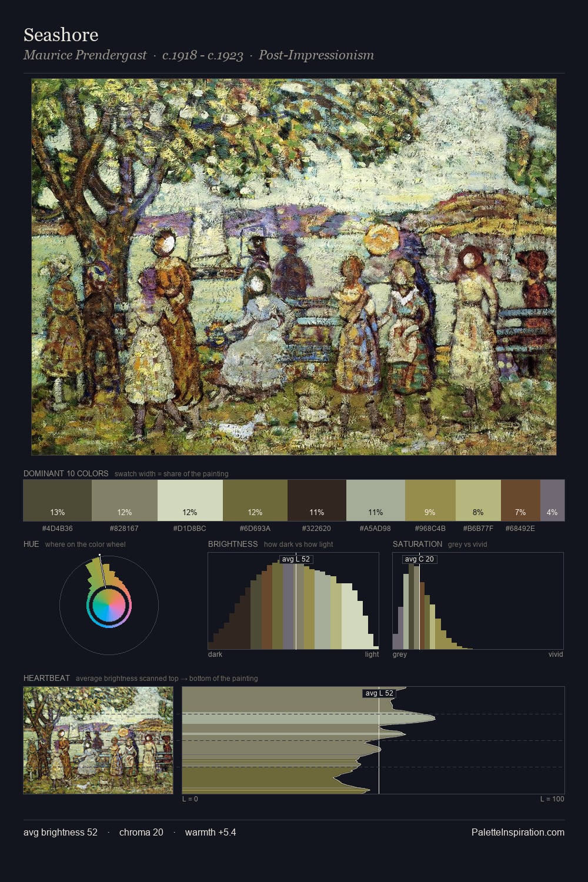The height and width of the screenshot is (882, 588).
Task: Select the #322620 dark brown swatch
Action: (317, 500)
